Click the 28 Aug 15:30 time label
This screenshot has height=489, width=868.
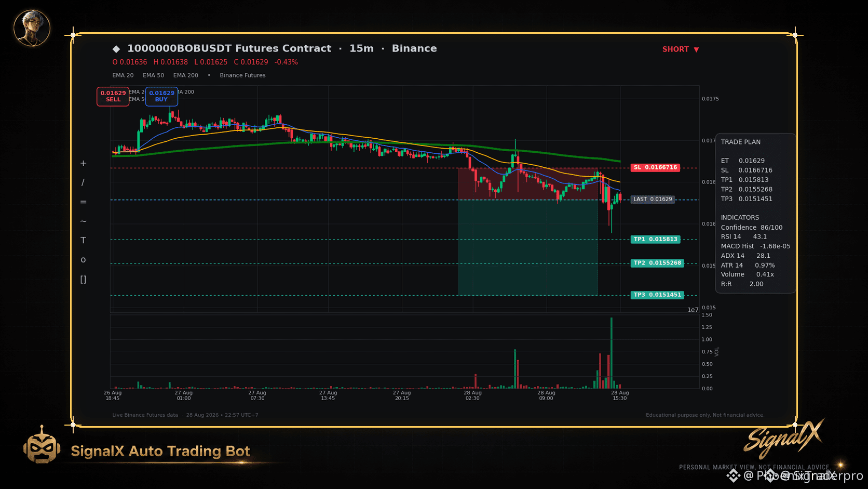[620, 395]
